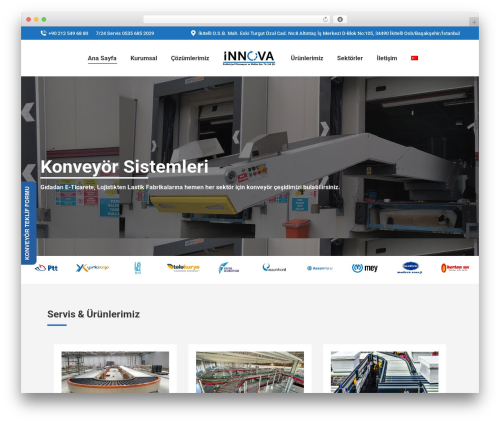The image size is (500, 423).
Task: Open the circular sorter conveyor product image
Action: (115, 372)
